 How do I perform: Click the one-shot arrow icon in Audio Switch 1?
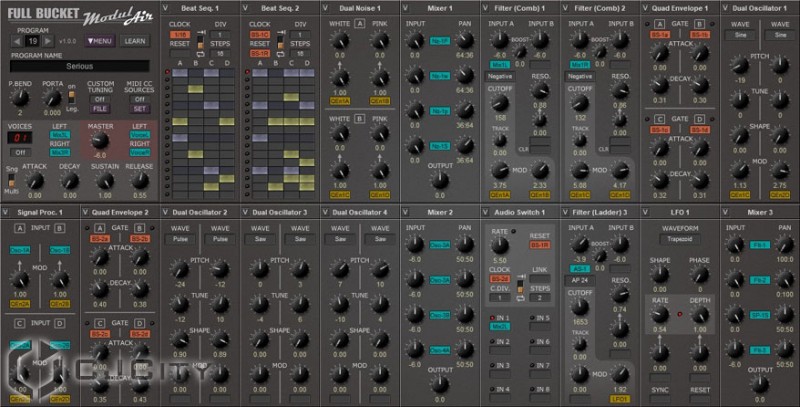520,278
